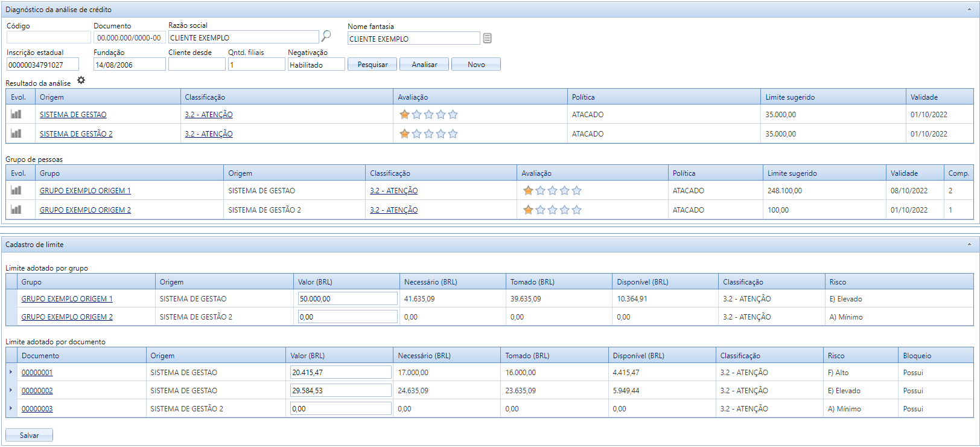Image resolution: width=980 pixels, height=447 pixels.
Task: Click the Fundação date field
Action: point(130,65)
